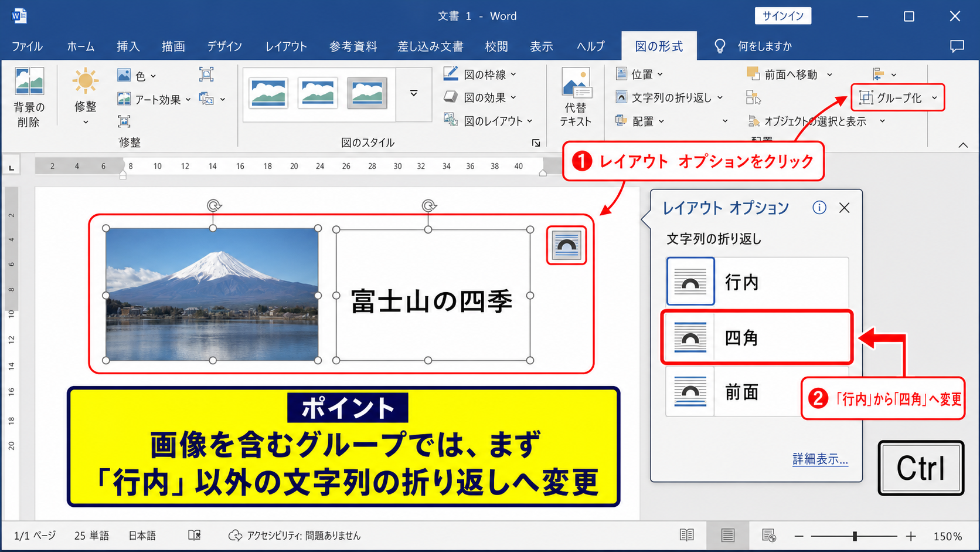Expand the アート効果 dropdown arrow

pyautogui.click(x=188, y=100)
